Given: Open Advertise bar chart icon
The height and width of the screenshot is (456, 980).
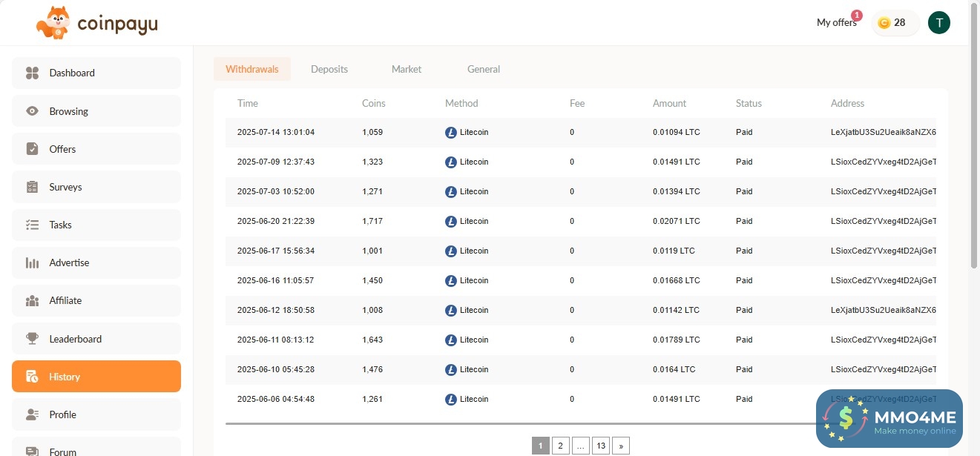Looking at the screenshot, I should [32, 262].
